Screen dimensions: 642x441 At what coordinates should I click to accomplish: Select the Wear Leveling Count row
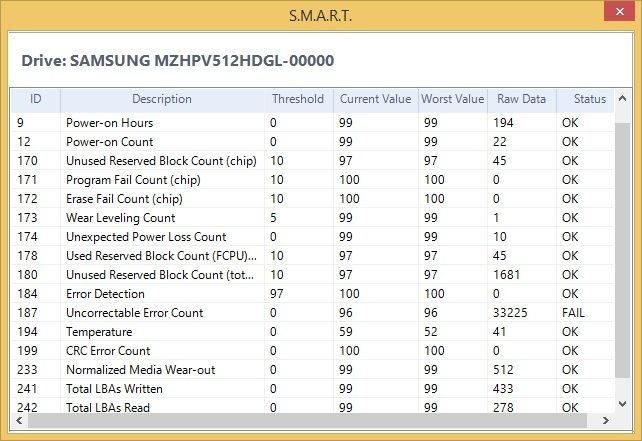tap(120, 218)
